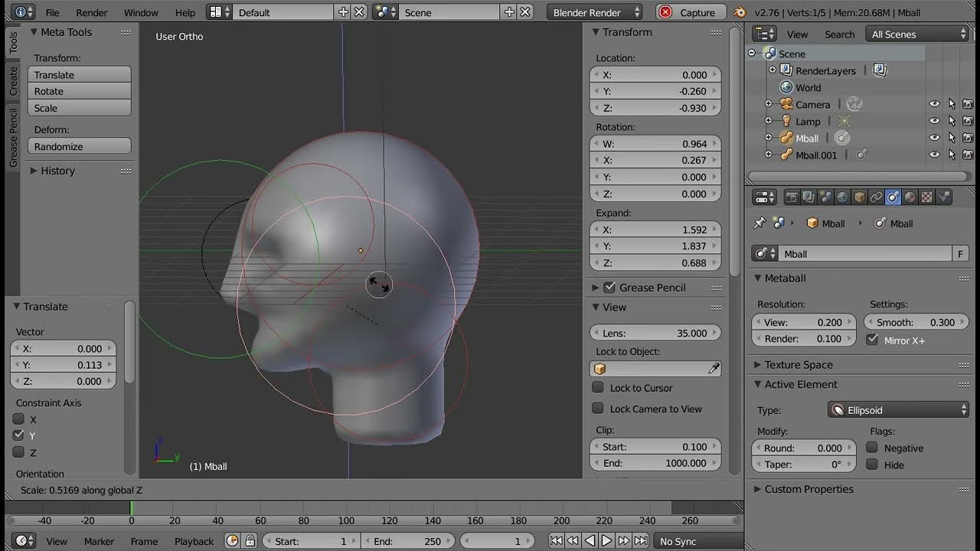The height and width of the screenshot is (551, 980).
Task: Toggle Lamp renderability camera icon in outliner
Action: (x=968, y=121)
